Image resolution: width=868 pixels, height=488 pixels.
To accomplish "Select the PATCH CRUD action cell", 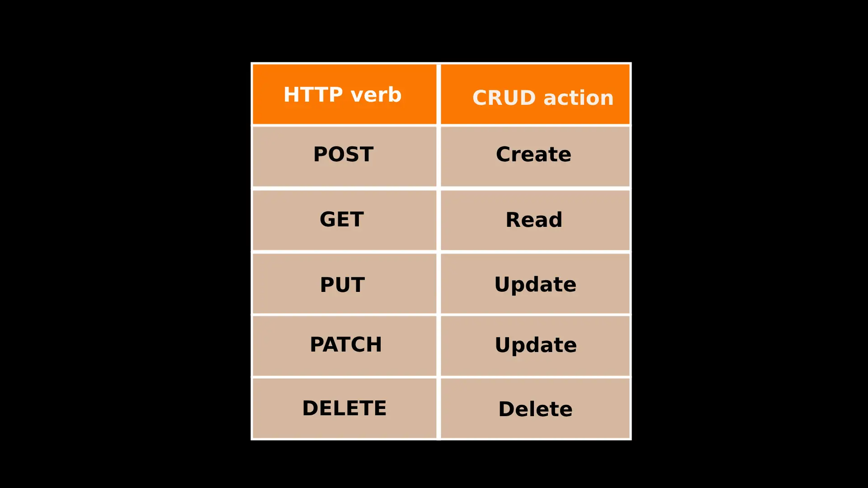I will (533, 344).
